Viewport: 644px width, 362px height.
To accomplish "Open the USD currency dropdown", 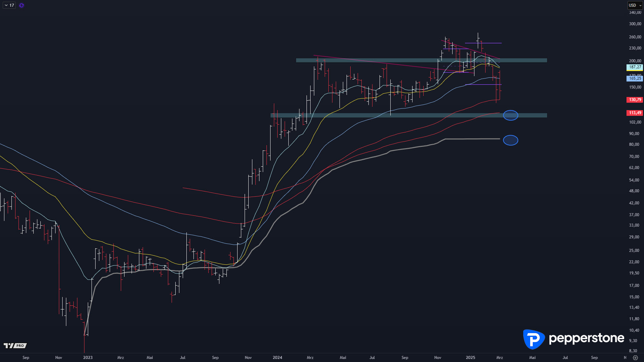I will point(635,5).
